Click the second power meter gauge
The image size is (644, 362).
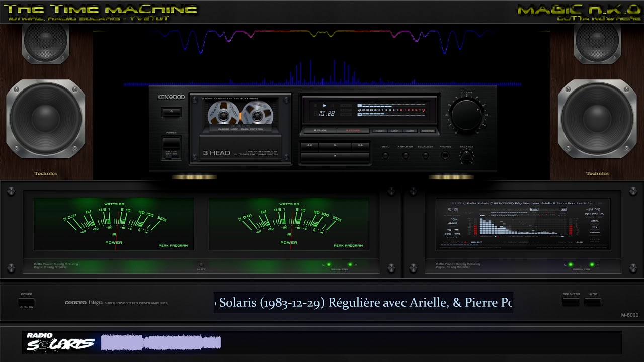(x=289, y=224)
